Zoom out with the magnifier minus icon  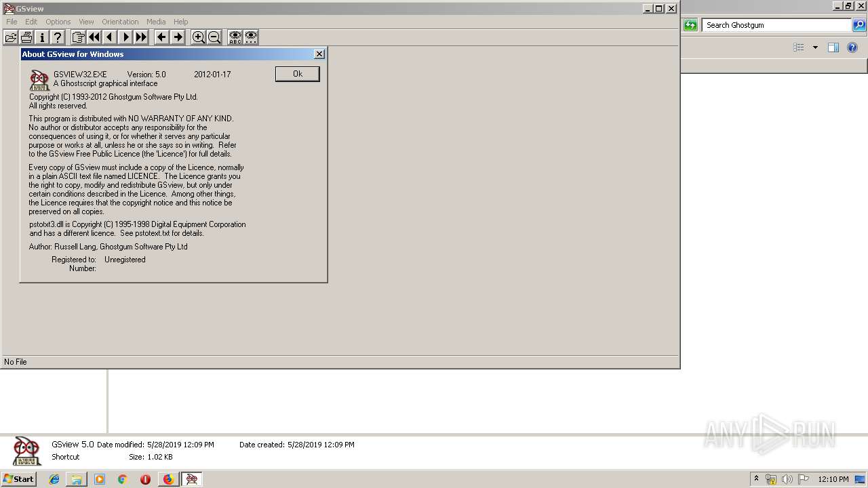(214, 37)
